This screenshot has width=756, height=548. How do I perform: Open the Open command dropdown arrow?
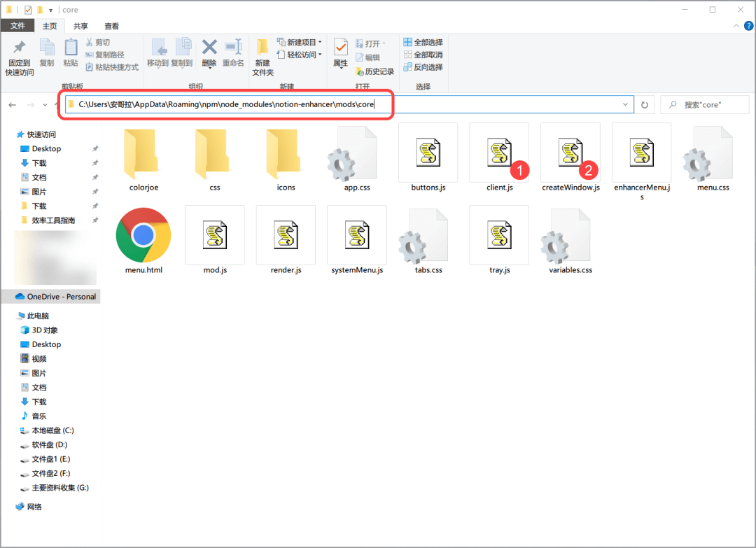pos(384,43)
